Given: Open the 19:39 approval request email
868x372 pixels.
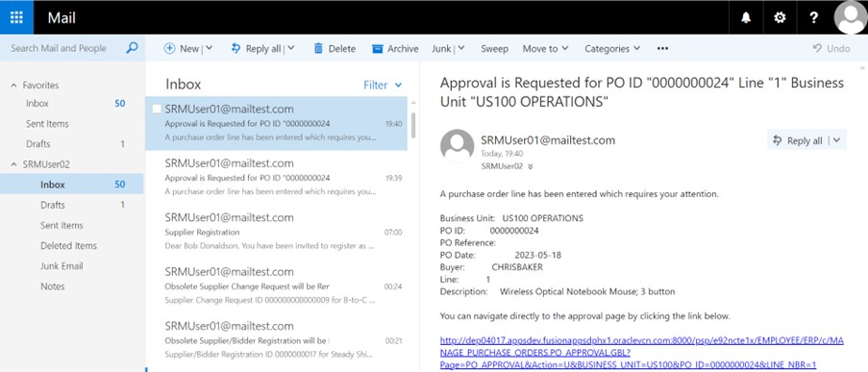Looking at the screenshot, I should pyautogui.click(x=276, y=178).
